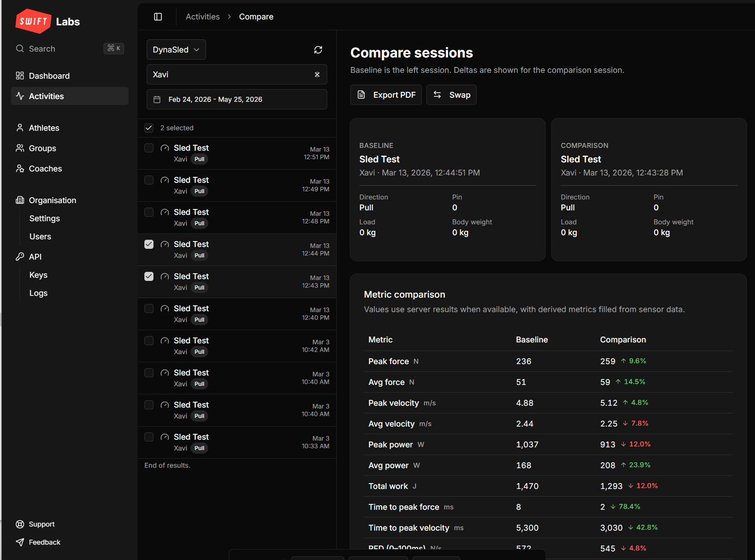Click gauge icon of 12:44 PM Sled Test
This screenshot has height=560, width=755.
click(x=165, y=244)
